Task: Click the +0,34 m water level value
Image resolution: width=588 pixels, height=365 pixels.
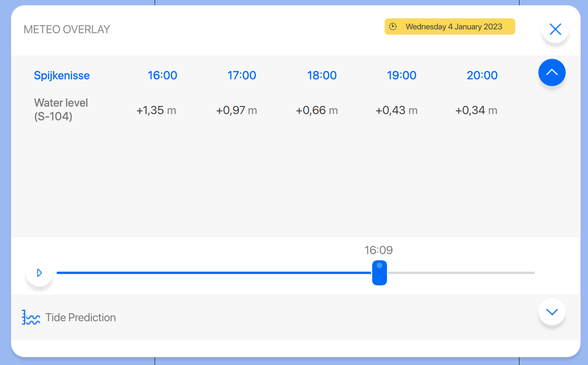Action: click(476, 111)
